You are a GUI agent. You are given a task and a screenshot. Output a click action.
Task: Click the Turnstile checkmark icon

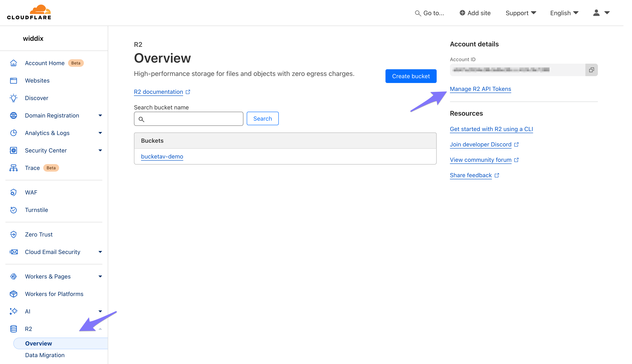[14, 210]
